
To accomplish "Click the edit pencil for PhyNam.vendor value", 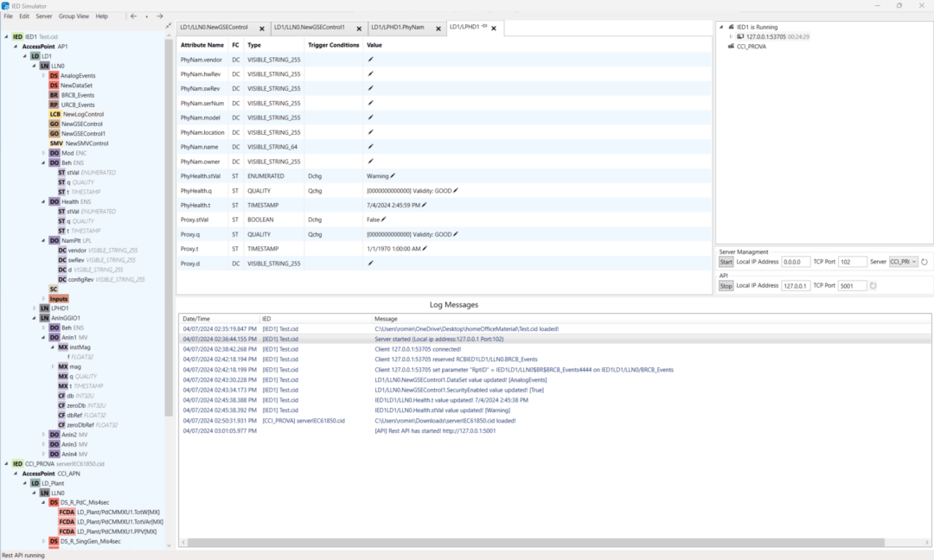I will [x=370, y=59].
